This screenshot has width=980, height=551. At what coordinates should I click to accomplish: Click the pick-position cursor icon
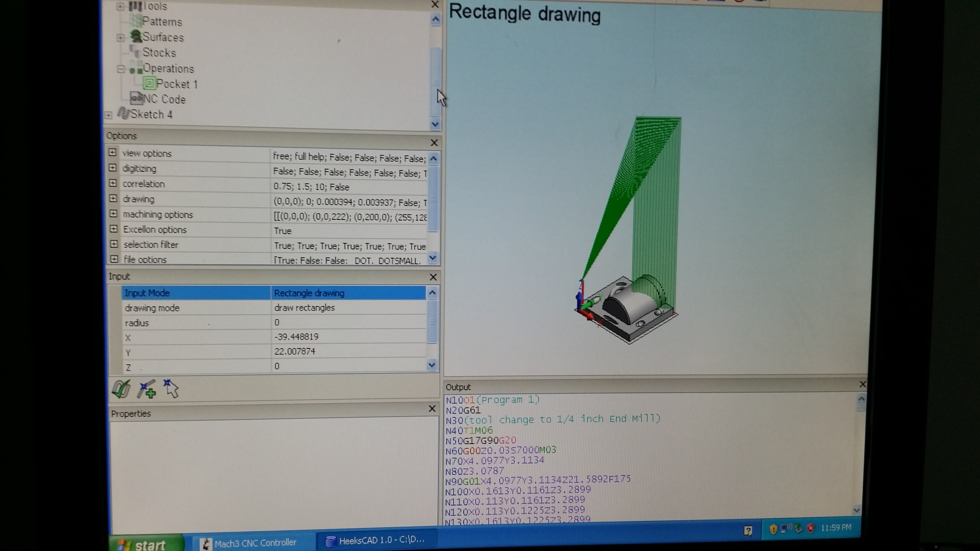point(171,389)
